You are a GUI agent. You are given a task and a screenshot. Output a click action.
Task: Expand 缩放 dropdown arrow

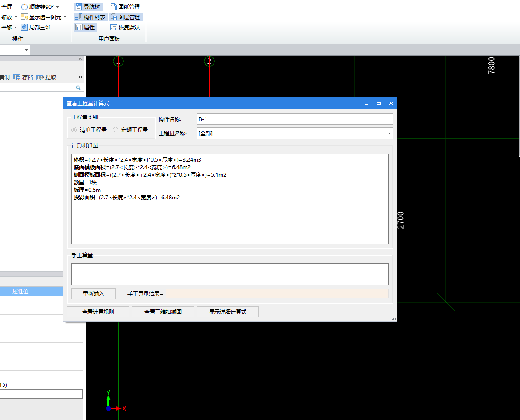click(x=16, y=17)
